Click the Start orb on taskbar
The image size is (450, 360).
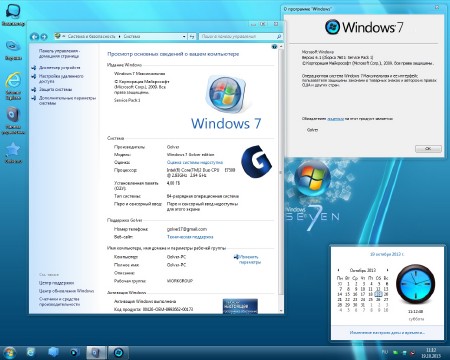click(9, 353)
